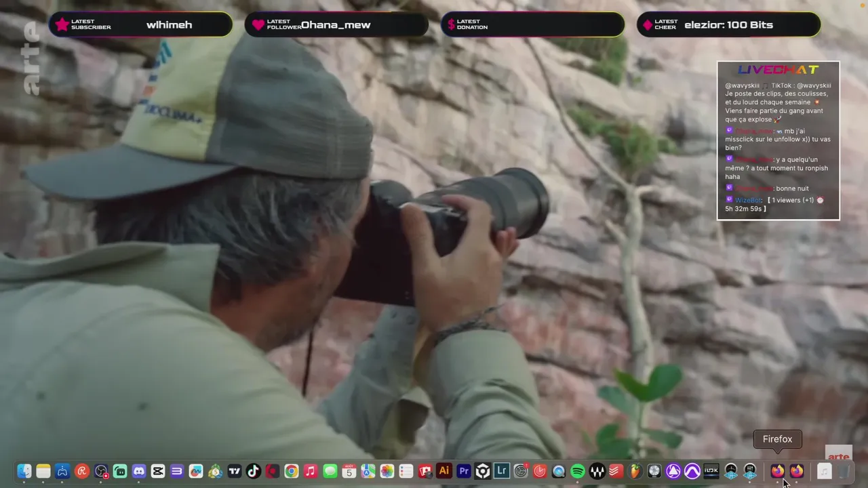Open Apple Music dock icon
This screenshot has width=868, height=488.
(x=311, y=471)
